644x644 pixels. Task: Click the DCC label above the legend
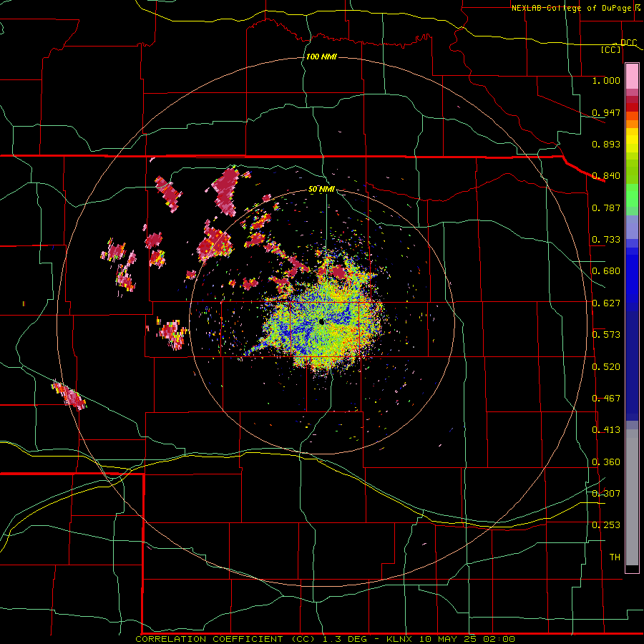(x=628, y=43)
